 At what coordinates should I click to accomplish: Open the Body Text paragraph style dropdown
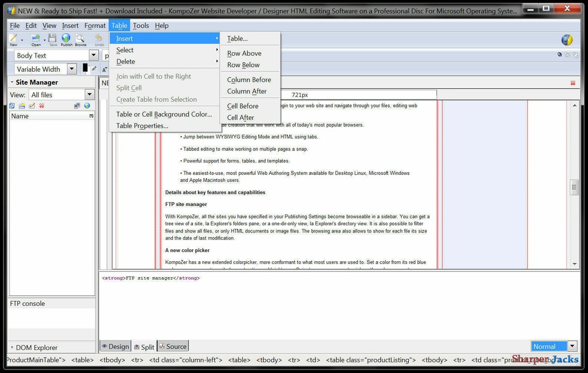[x=94, y=55]
